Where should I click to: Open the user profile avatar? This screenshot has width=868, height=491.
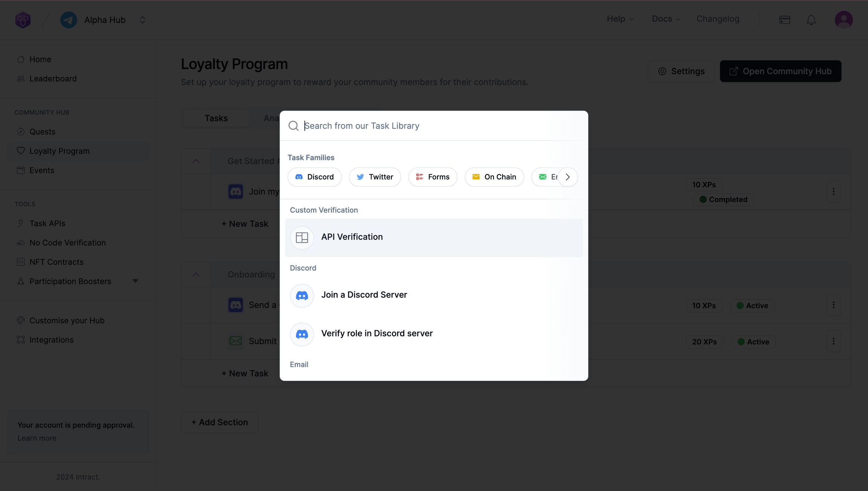tap(844, 20)
